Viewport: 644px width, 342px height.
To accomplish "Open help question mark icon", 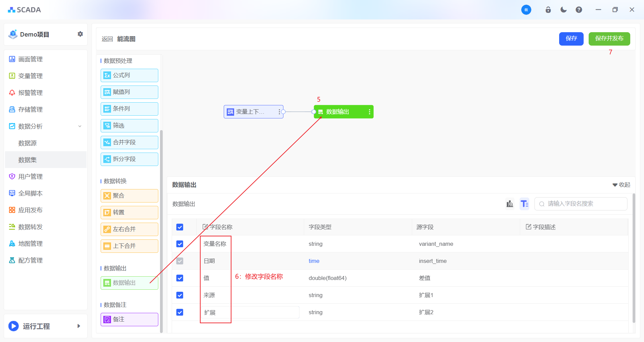I will pyautogui.click(x=579, y=10).
